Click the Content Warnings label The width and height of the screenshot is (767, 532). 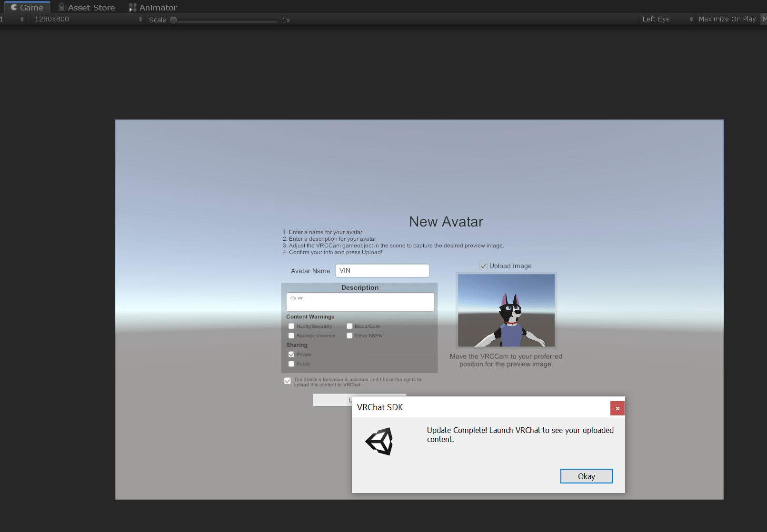(x=310, y=317)
